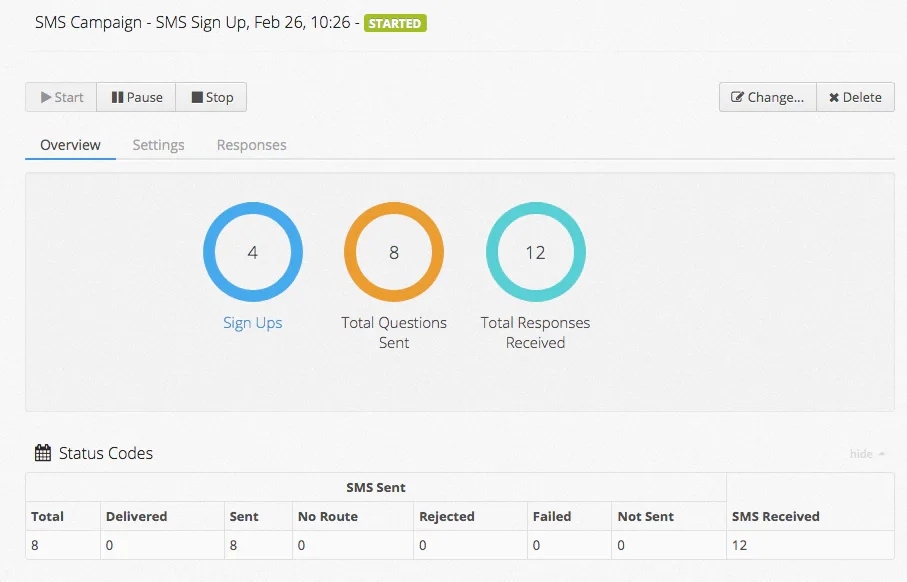The image size is (907, 582).
Task: Go to the Responses tab
Action: pos(251,145)
